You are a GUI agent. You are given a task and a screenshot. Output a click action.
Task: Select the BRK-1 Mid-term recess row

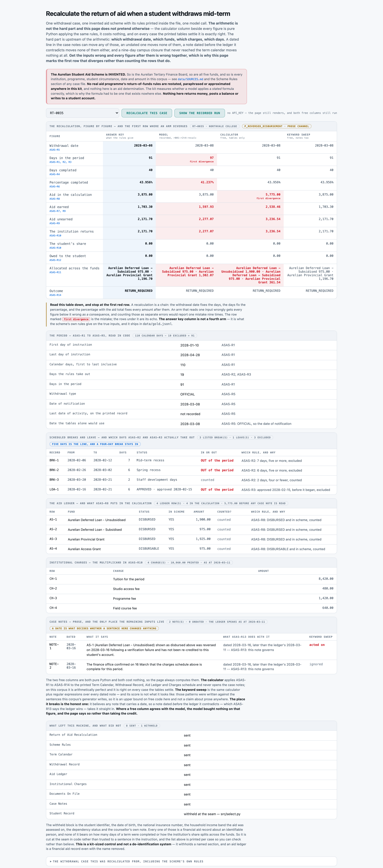[192, 461]
